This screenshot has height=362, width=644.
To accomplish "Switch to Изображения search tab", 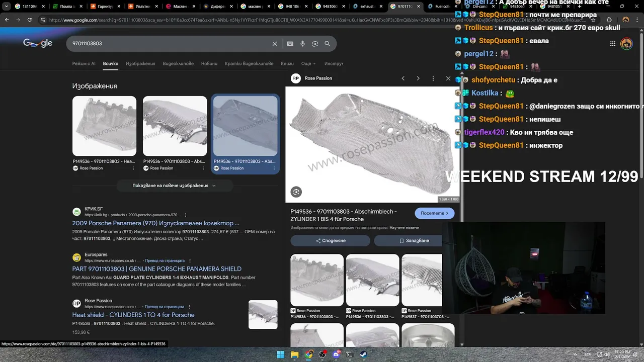I will [x=140, y=64].
